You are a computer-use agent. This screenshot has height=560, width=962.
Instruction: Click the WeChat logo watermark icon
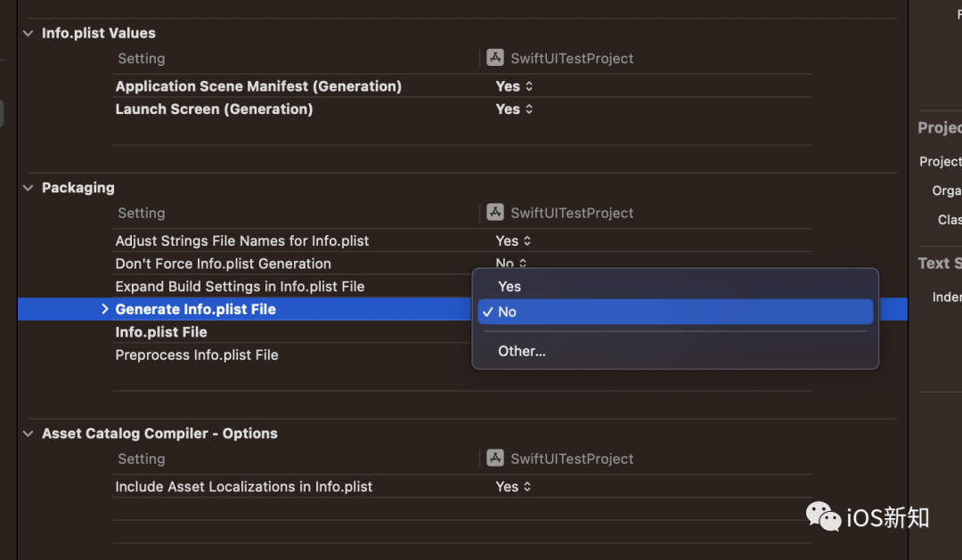click(823, 516)
